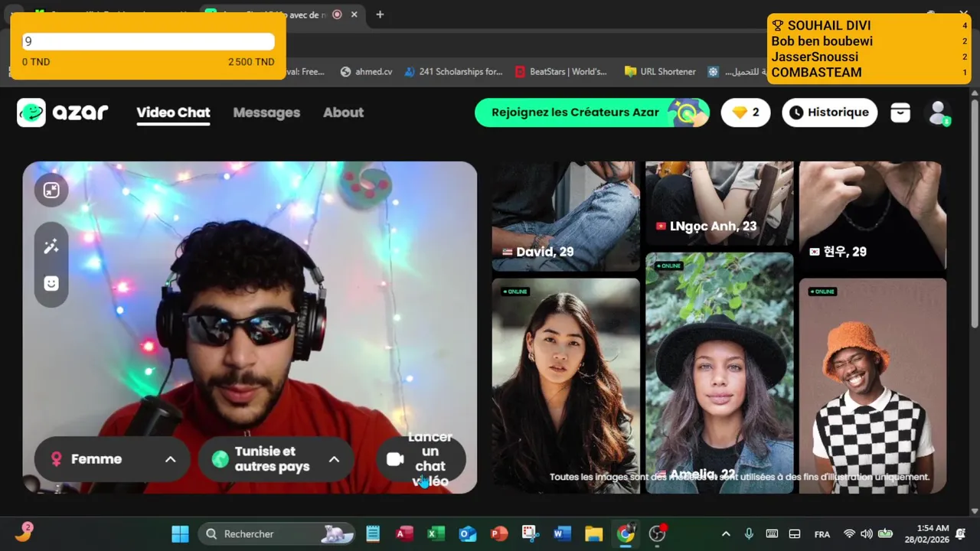Open the volume speaker tray icon
Image resolution: width=980 pixels, height=551 pixels.
click(x=867, y=533)
